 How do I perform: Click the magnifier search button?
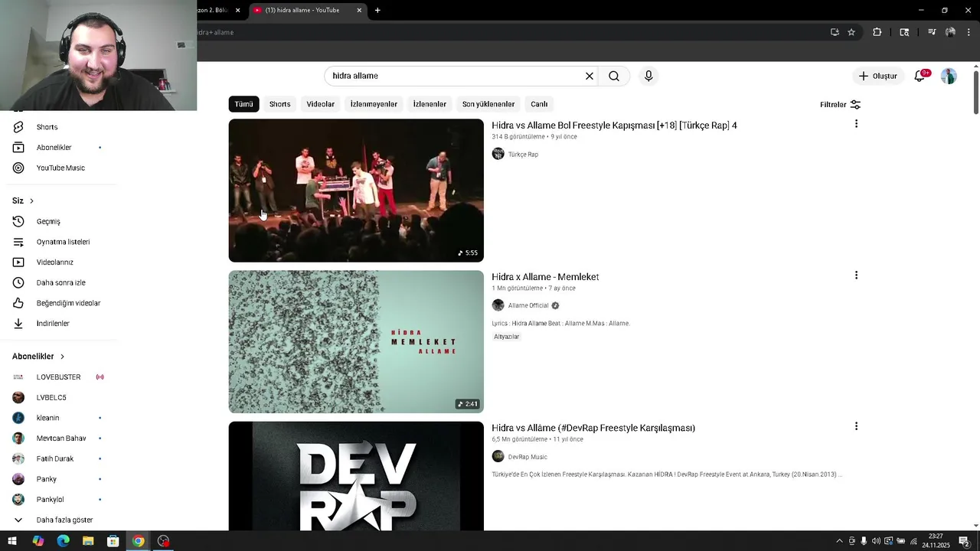pos(614,76)
